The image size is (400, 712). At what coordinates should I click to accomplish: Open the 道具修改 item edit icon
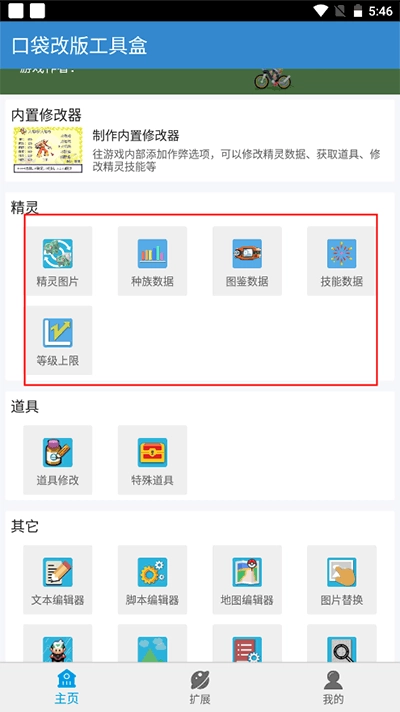58,460
